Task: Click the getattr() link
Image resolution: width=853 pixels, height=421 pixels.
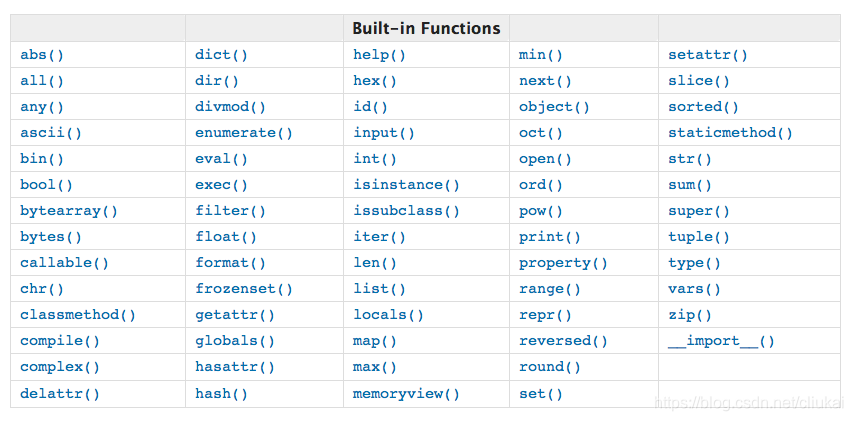Action: [x=235, y=315]
